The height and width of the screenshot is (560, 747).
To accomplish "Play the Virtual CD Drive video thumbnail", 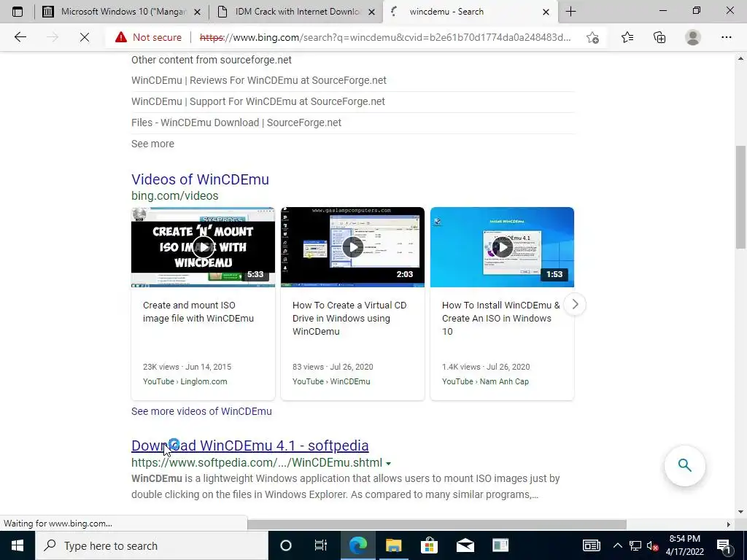I will coord(352,247).
